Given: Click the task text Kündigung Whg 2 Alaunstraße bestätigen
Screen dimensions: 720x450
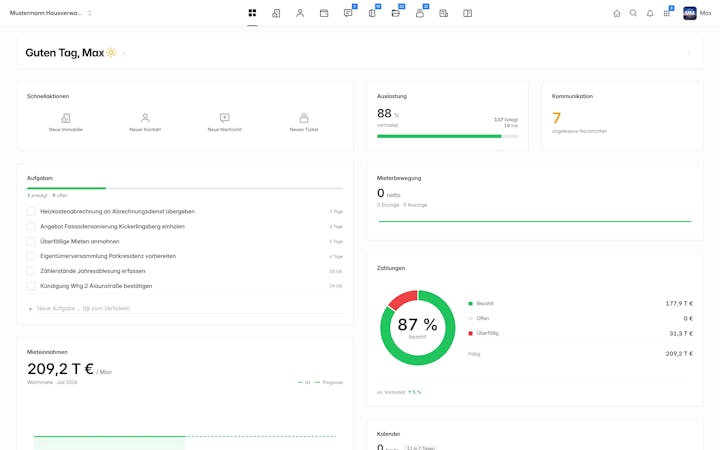Looking at the screenshot, I should (x=96, y=286).
